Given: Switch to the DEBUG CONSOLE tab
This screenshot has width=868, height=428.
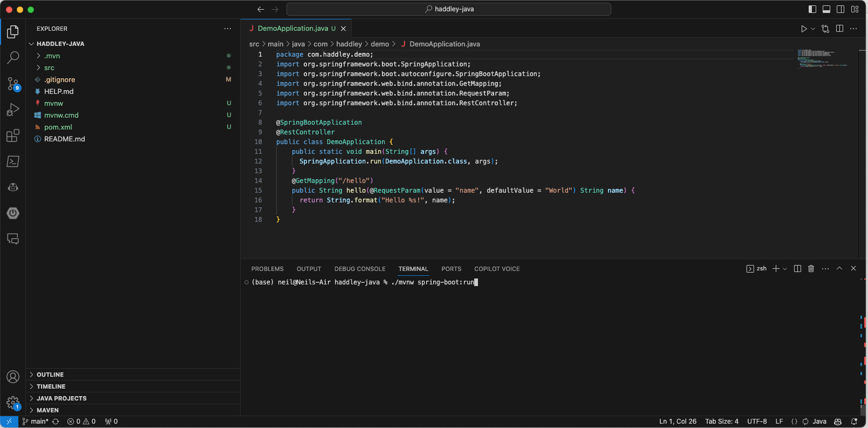Looking at the screenshot, I should (x=360, y=269).
